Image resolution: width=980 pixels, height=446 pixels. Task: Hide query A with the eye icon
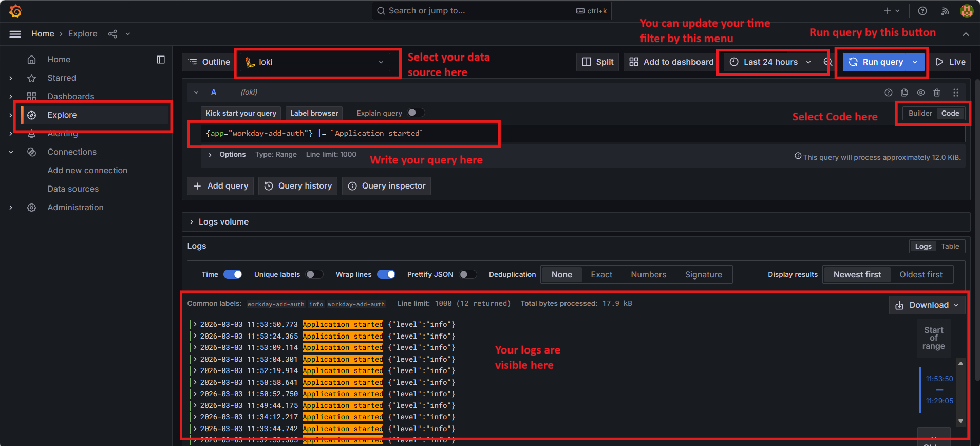tap(921, 92)
